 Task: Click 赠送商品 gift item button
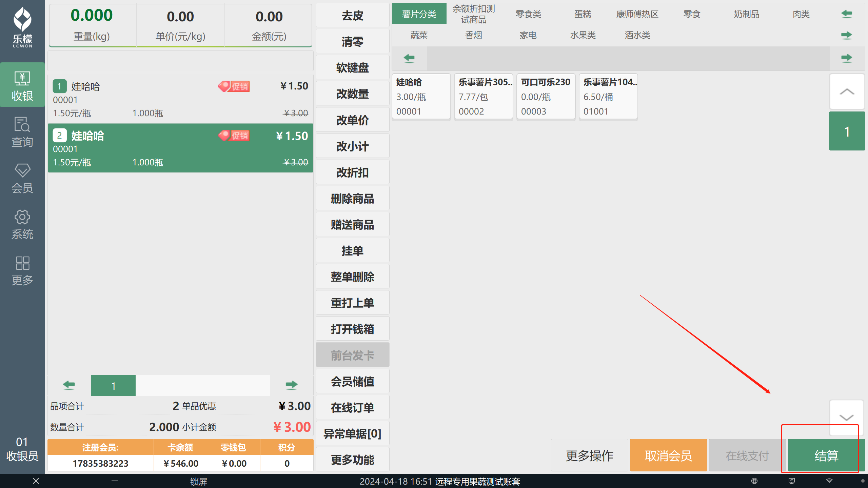tap(353, 224)
